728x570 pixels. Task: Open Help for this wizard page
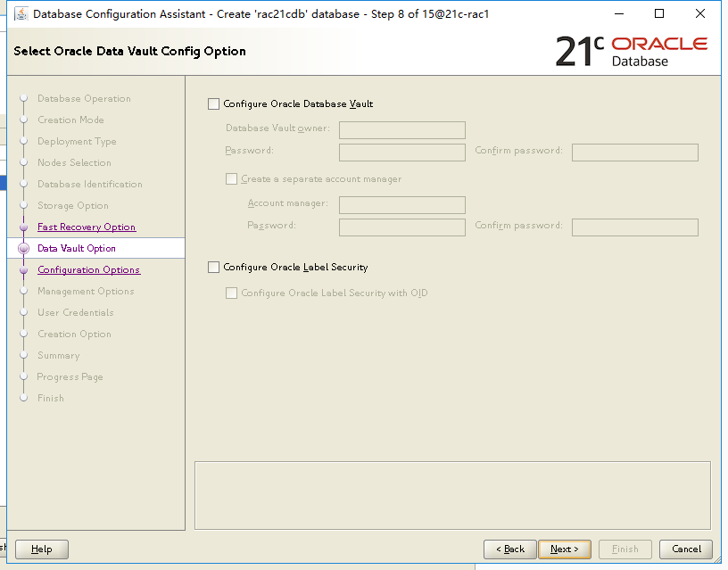pos(42,549)
